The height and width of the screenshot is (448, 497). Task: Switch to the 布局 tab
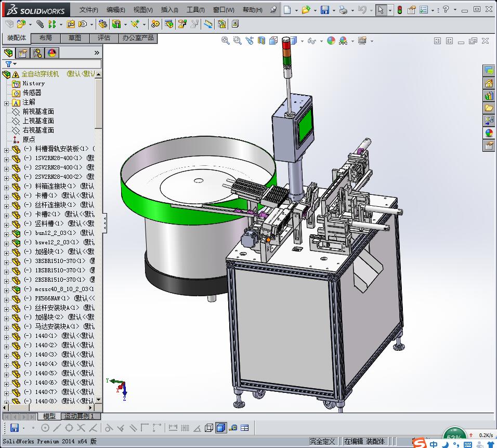pos(45,38)
